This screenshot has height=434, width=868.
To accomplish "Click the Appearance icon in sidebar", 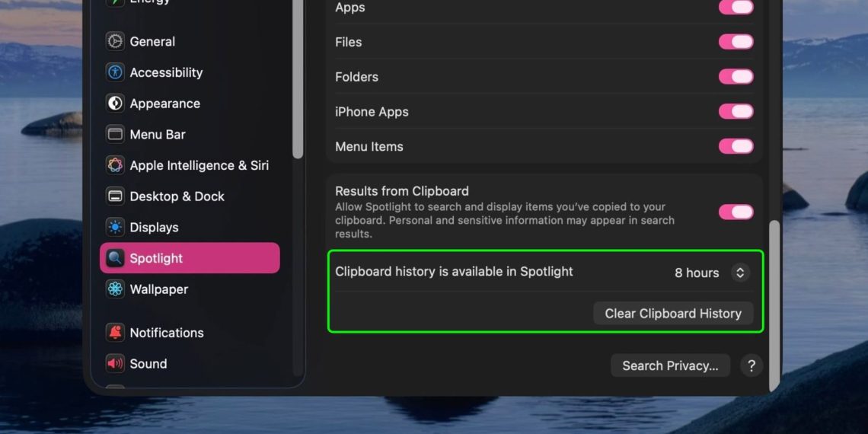I will (115, 104).
